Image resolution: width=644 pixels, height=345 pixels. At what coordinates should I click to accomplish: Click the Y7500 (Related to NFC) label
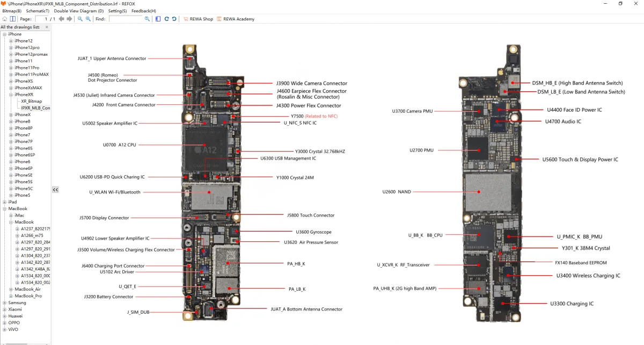pos(314,116)
